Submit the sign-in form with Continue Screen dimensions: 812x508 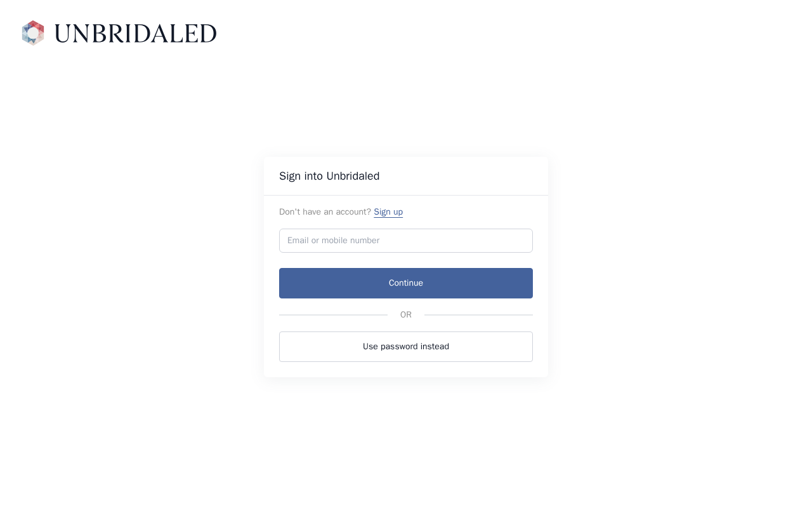(406, 283)
